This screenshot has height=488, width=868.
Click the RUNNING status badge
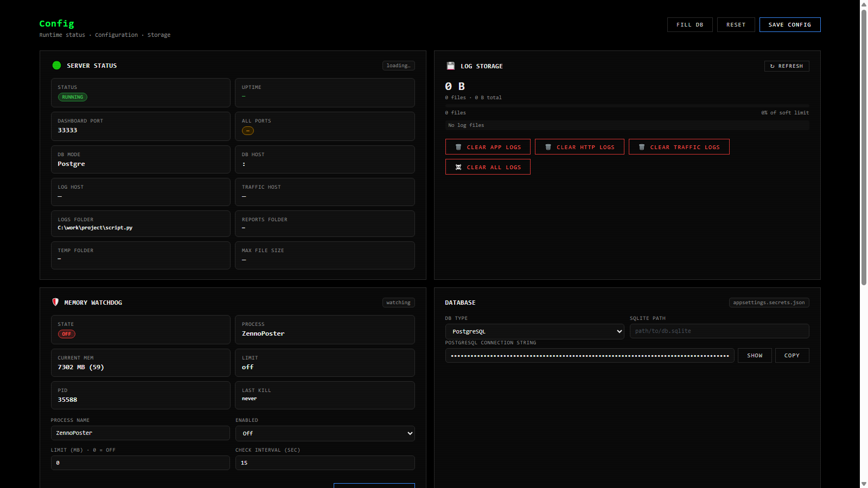73,97
